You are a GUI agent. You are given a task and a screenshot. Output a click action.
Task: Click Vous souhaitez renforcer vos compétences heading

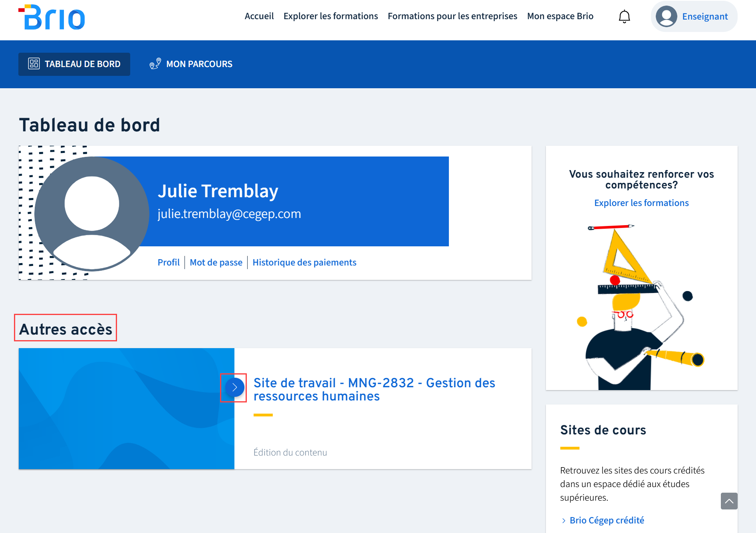click(641, 179)
